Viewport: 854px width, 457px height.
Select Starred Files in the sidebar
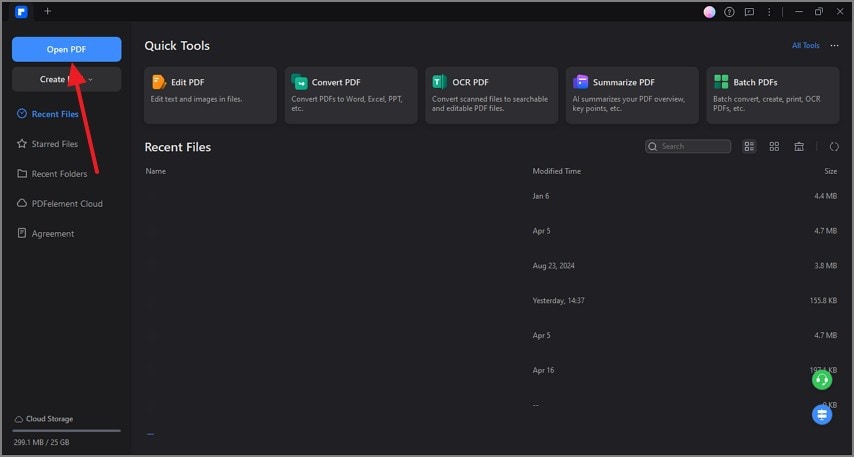click(54, 144)
